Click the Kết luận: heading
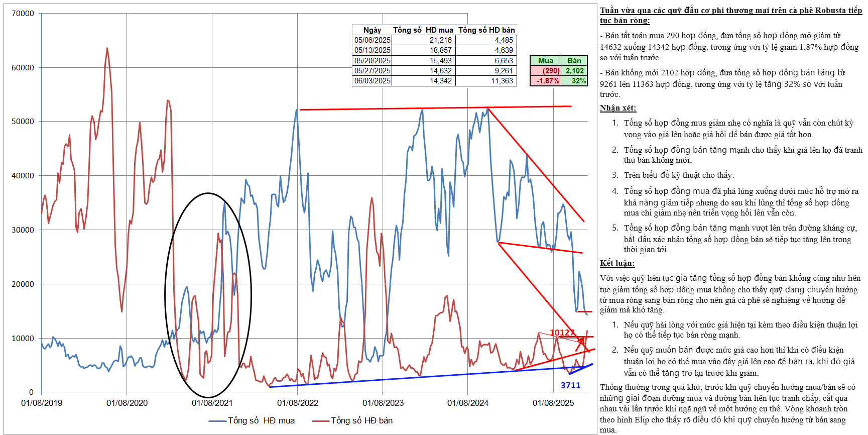Image resolution: width=868 pixels, height=435 pixels. click(x=617, y=263)
